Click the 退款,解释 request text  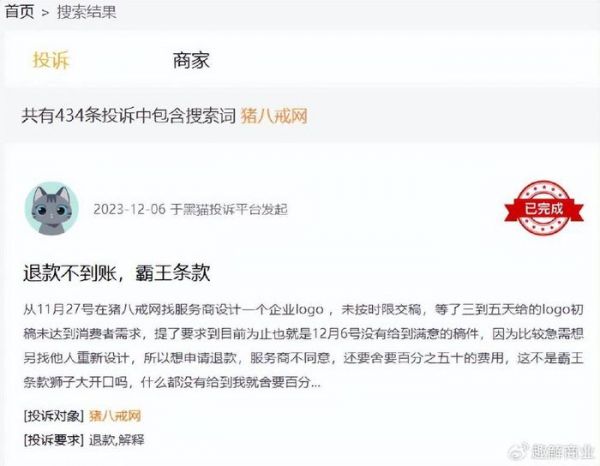click(117, 440)
